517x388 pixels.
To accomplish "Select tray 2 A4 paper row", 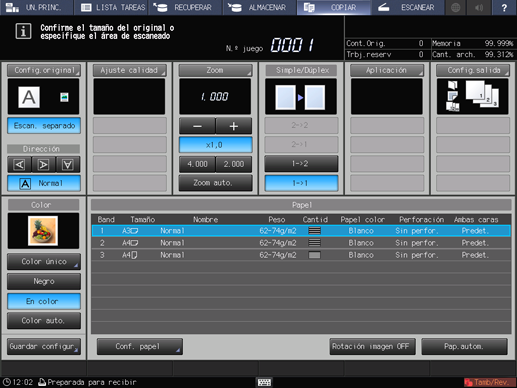I will coord(301,243).
